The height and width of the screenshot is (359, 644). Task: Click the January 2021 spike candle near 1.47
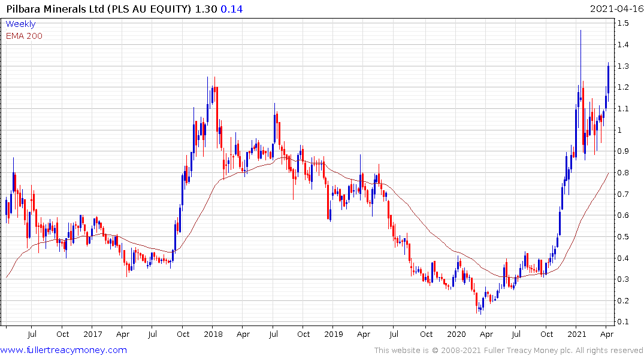[580, 66]
